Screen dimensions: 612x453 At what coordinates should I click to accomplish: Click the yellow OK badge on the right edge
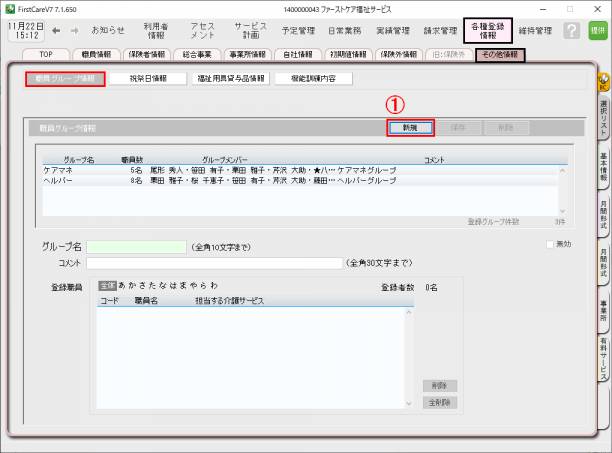pos(603,79)
